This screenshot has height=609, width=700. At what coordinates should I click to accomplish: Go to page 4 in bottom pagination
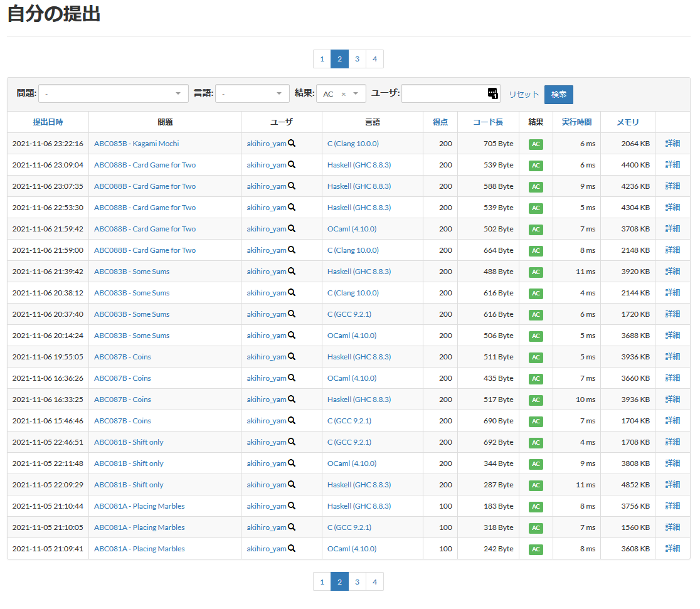tap(374, 581)
